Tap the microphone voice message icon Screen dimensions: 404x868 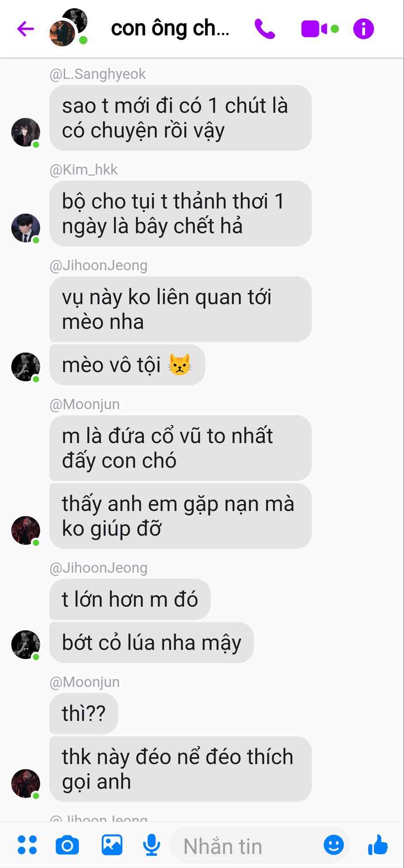(x=151, y=845)
